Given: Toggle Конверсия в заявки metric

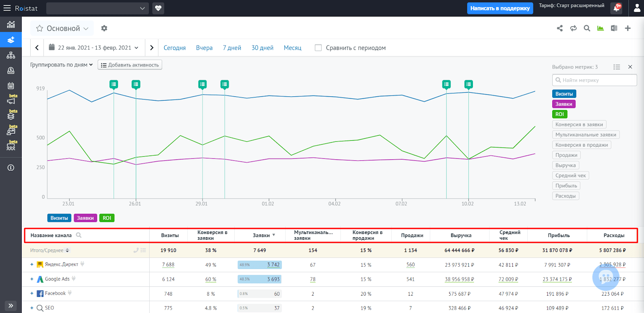Looking at the screenshot, I should tap(579, 124).
